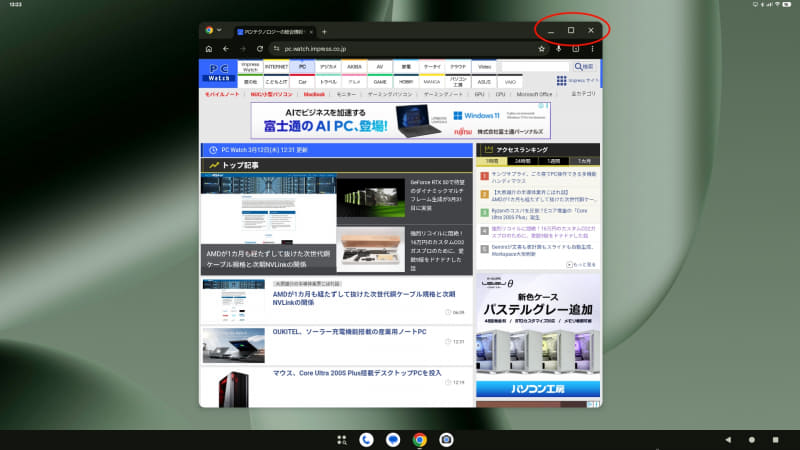Open the launcher search icon in taskbar

click(342, 440)
